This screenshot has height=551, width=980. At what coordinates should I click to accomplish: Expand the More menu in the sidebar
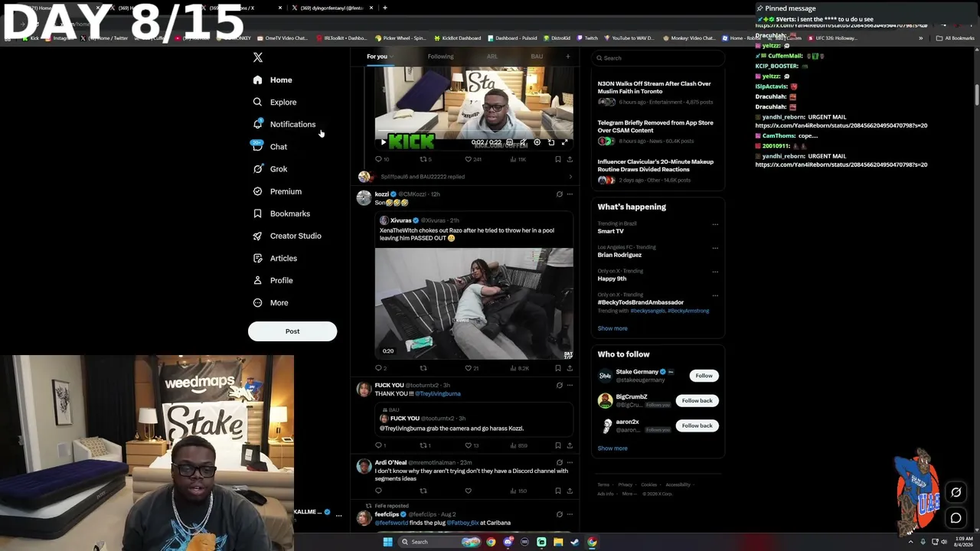pos(271,303)
